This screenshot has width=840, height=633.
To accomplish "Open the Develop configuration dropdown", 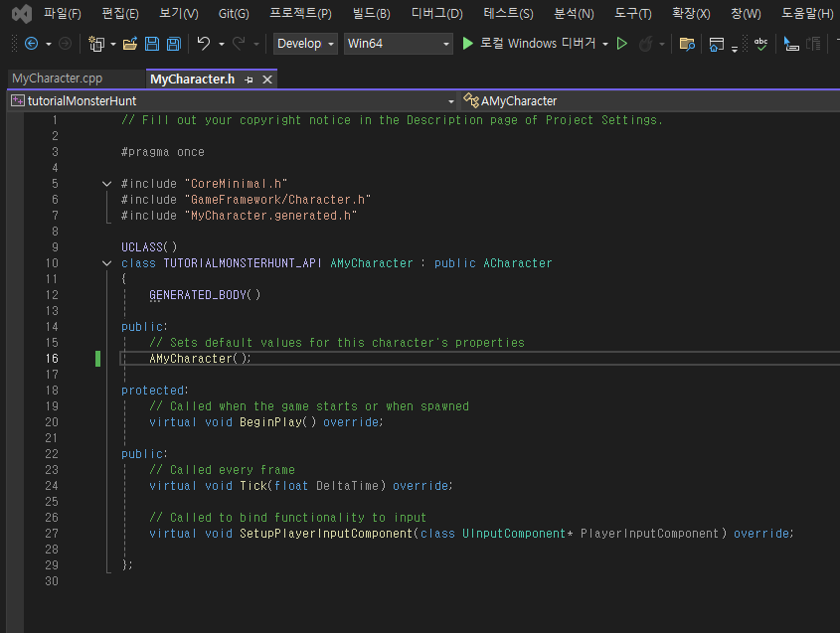I will coord(305,44).
